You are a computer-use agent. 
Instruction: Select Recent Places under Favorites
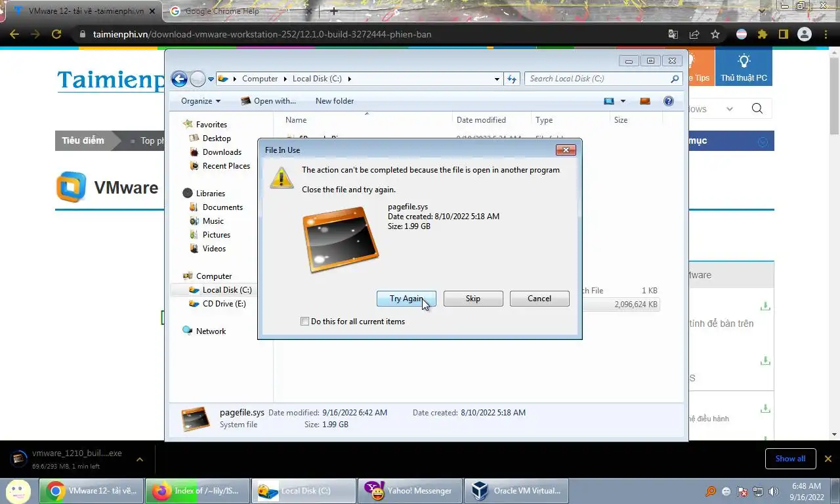(x=226, y=166)
